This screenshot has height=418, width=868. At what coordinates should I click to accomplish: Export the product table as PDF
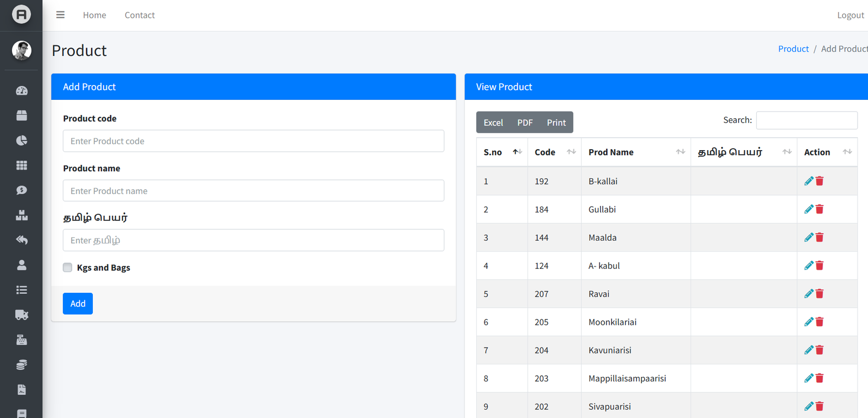click(525, 123)
